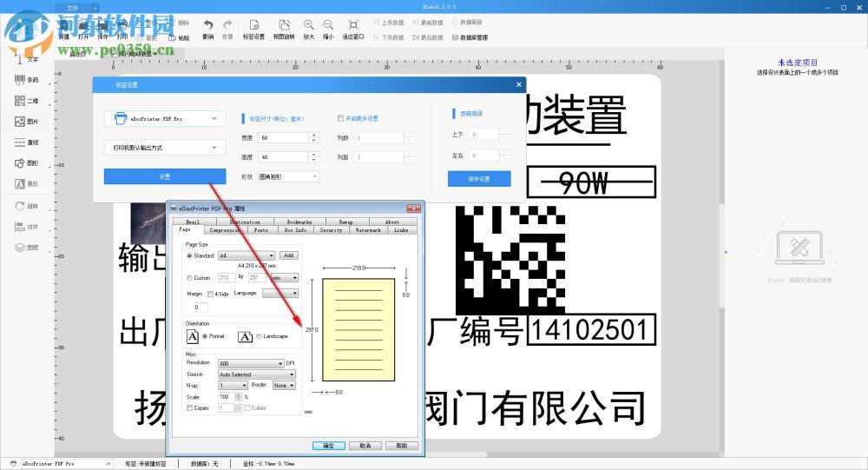Select the Standard page size radio button

click(x=189, y=256)
